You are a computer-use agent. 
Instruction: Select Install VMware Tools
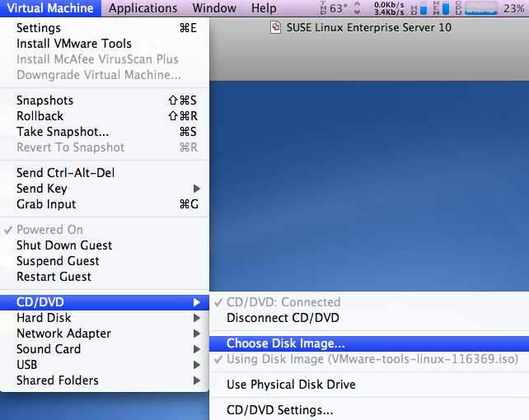pos(105,44)
